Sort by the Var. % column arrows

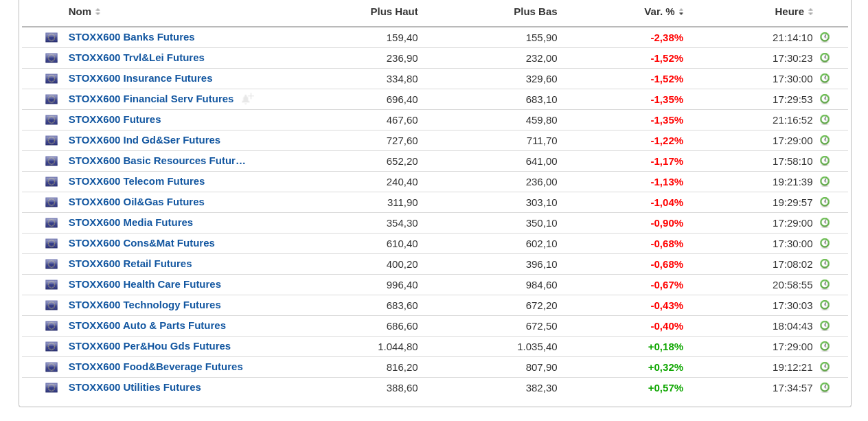[681, 12]
